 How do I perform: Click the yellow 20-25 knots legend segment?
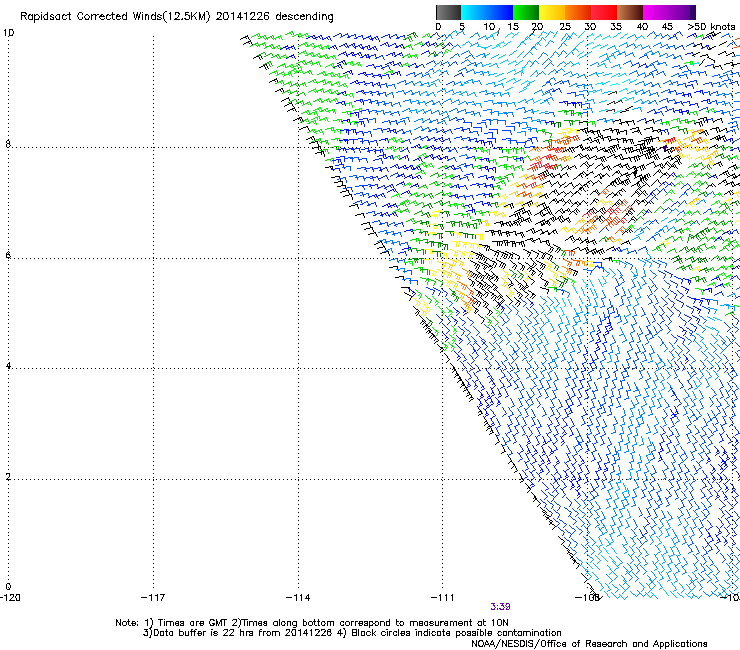[552, 12]
